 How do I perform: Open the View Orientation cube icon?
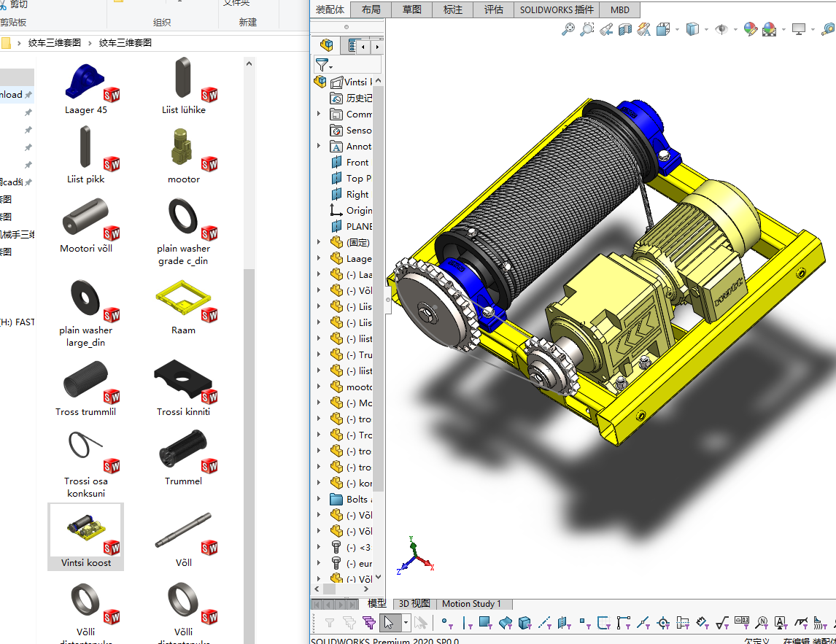pos(663,29)
